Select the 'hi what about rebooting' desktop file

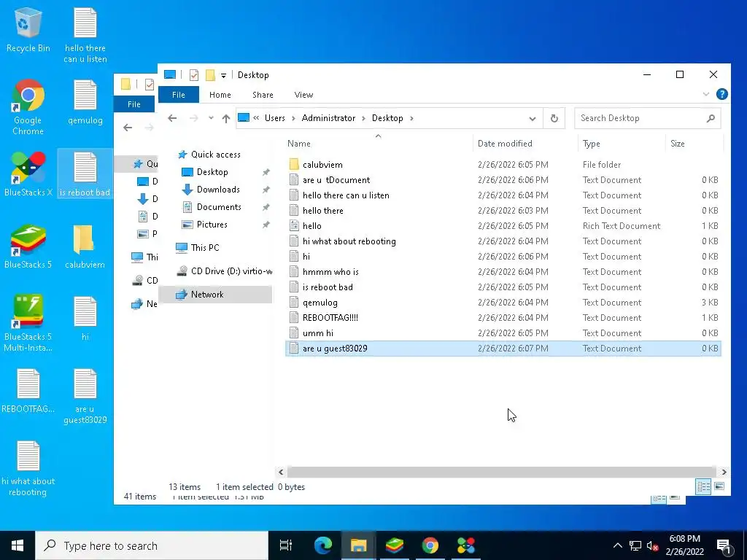pos(28,469)
